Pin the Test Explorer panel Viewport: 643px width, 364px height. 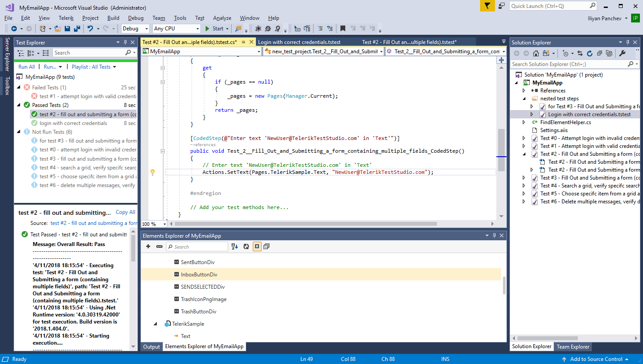[x=125, y=42]
